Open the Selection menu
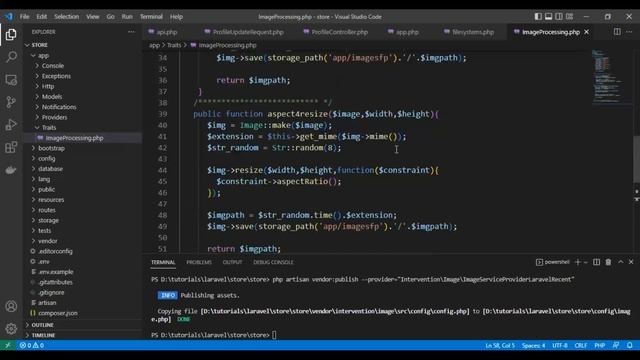The width and height of the screenshot is (640, 360). [67, 17]
